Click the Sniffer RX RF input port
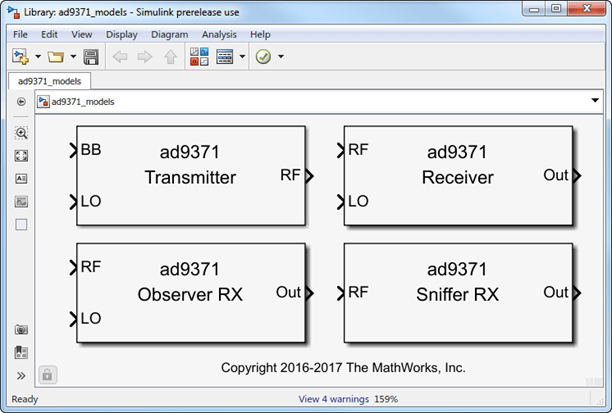The width and height of the screenshot is (612, 413). click(x=341, y=293)
